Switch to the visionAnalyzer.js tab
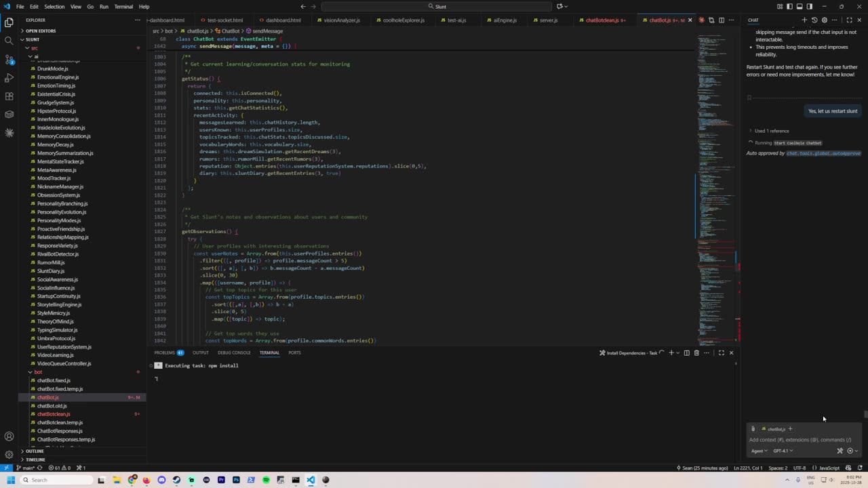This screenshot has height=488, width=868. click(342, 20)
